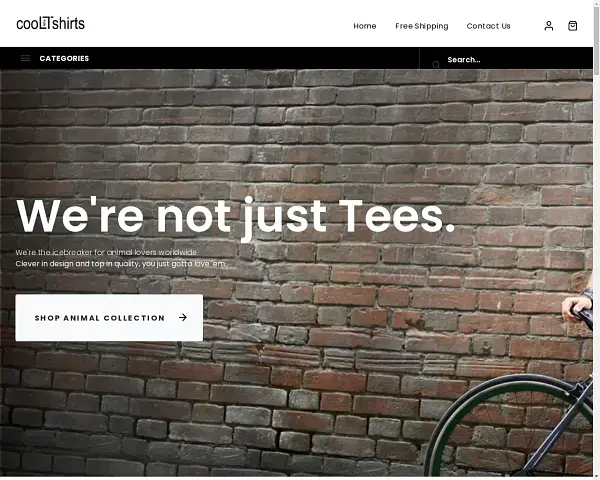The width and height of the screenshot is (600, 480).
Task: Click the bicycle wheel in the hero image
Action: point(509,427)
